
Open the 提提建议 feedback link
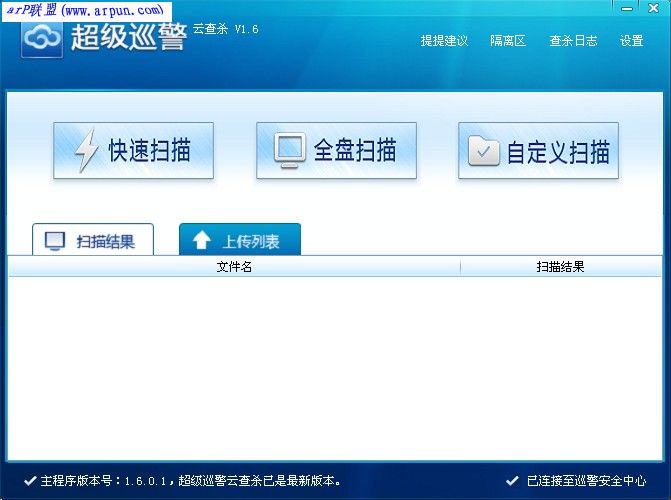click(444, 41)
